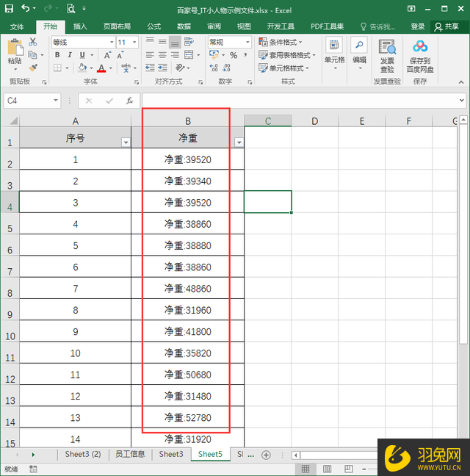Toggle top vertical alignment

[150, 42]
